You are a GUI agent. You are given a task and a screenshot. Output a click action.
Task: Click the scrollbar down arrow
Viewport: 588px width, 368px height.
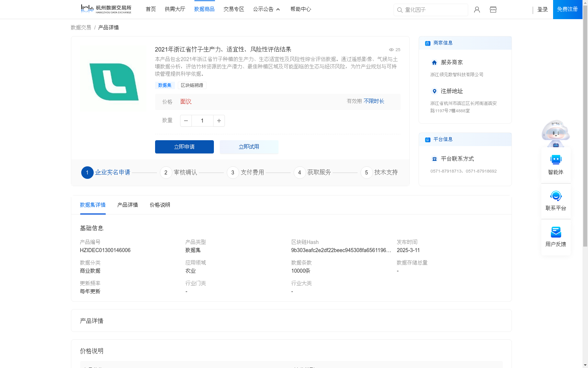coord(585,365)
